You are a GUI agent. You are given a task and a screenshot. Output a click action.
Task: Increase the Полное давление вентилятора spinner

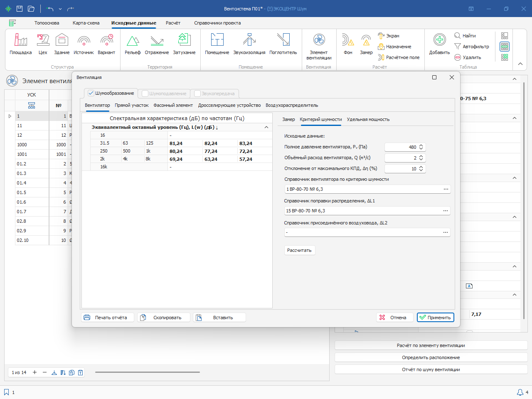click(421, 145)
